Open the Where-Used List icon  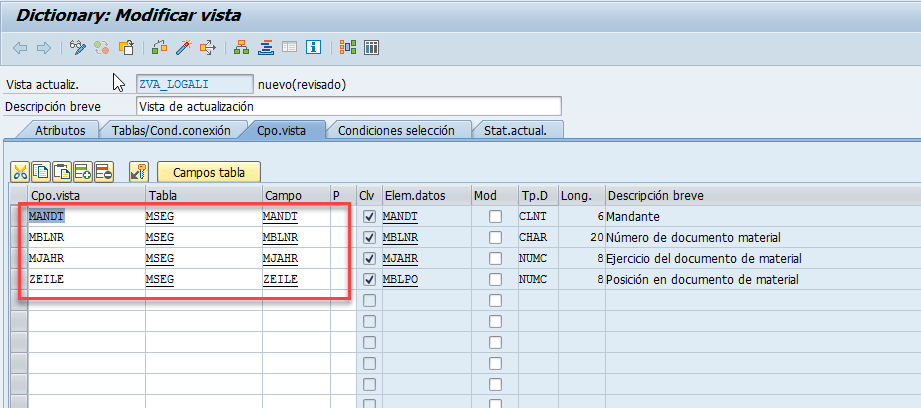[208, 48]
